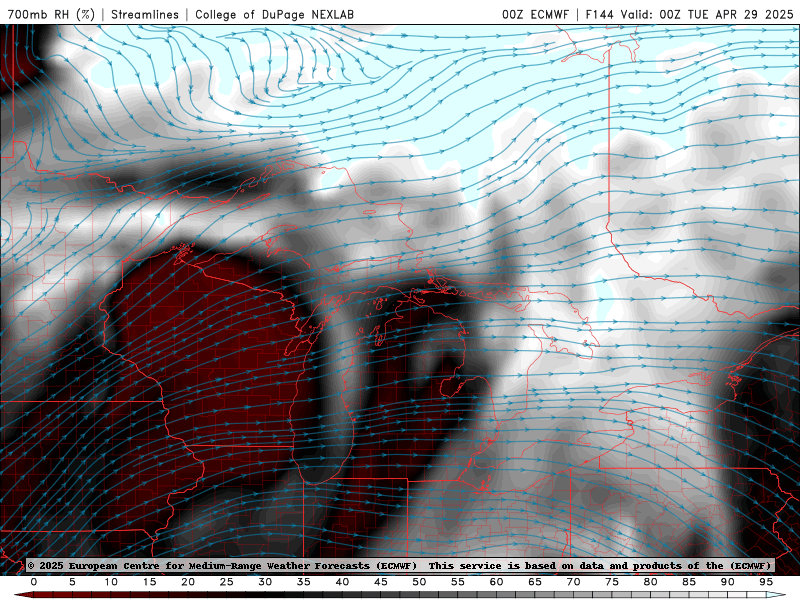The width and height of the screenshot is (800, 600).
Task: Click the "30" color scale label
Action: [265, 582]
